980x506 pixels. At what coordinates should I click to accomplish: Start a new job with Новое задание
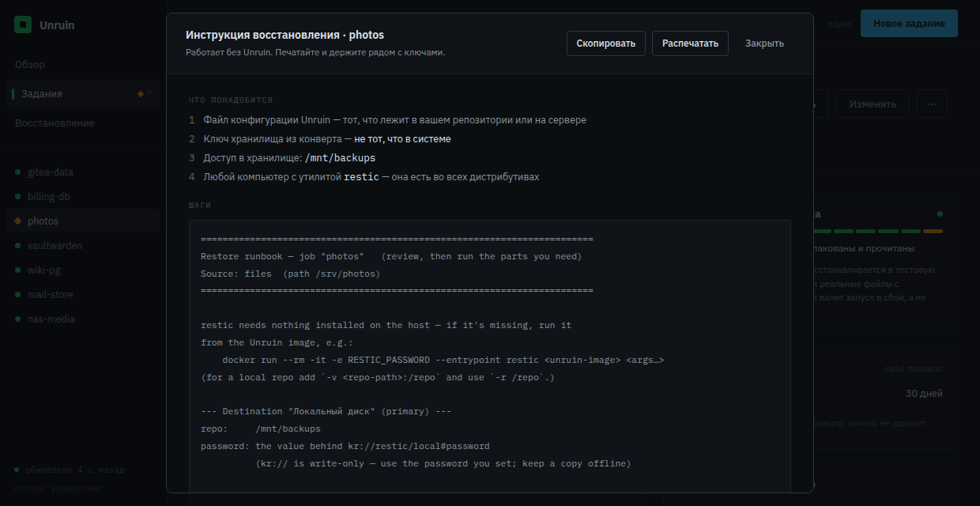(x=909, y=24)
